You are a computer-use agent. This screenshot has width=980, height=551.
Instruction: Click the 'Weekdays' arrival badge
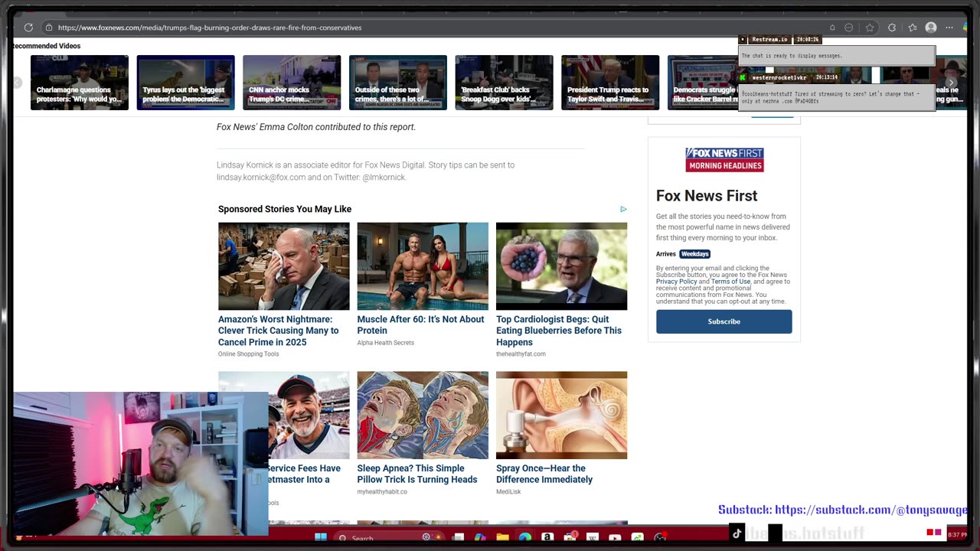point(695,254)
